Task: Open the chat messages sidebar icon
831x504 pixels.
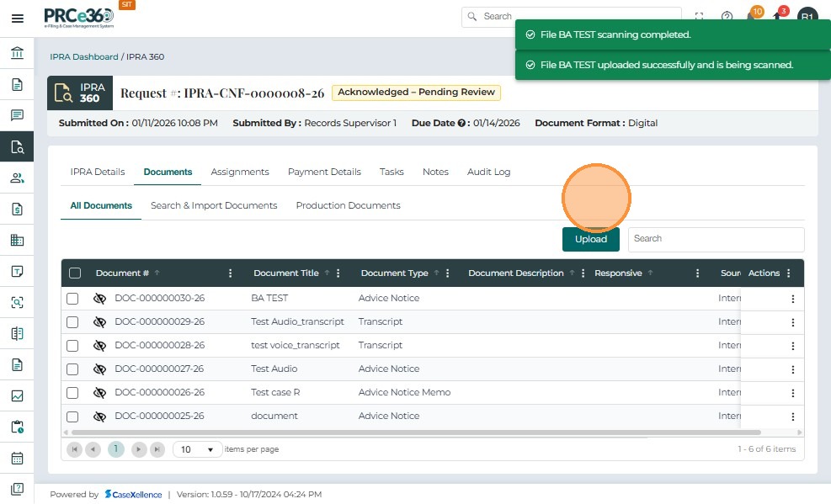Action: coord(17,115)
